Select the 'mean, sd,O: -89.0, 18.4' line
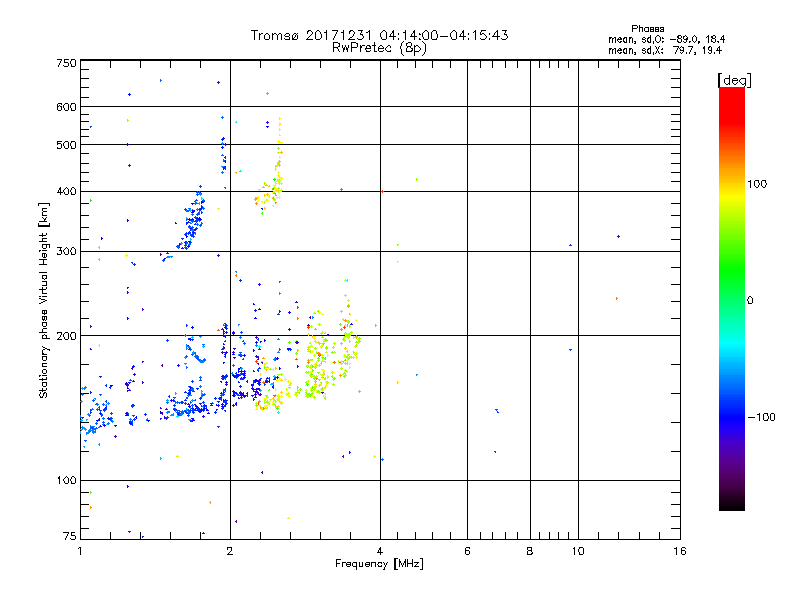This screenshot has height=600, width=800. coord(666,39)
